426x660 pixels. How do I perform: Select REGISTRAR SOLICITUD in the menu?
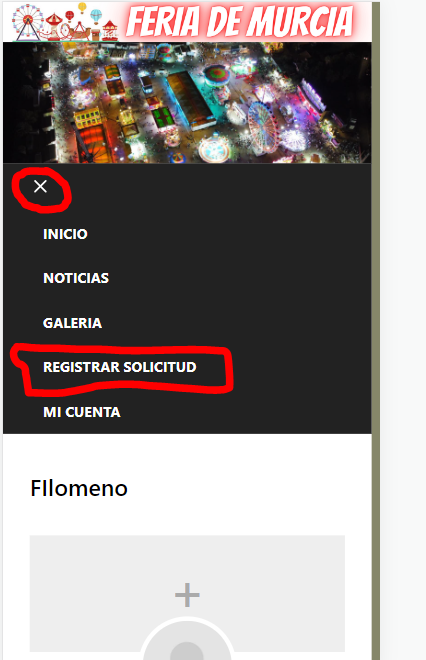click(120, 367)
